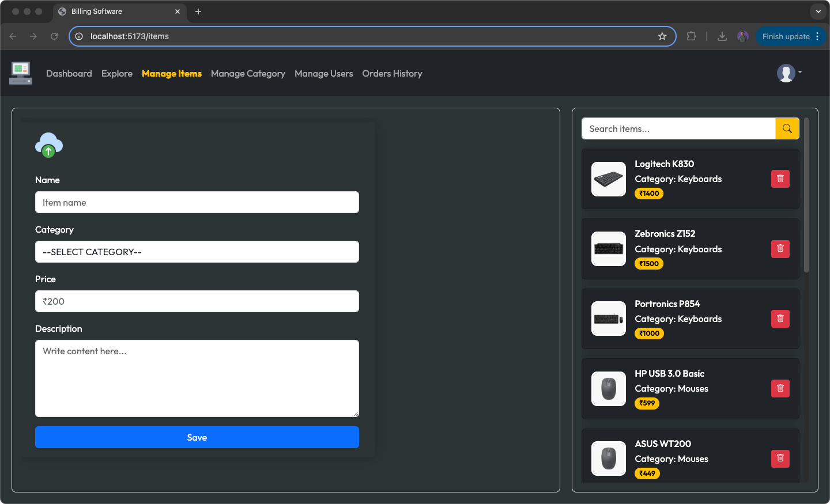Viewport: 830px width, 504px height.
Task: Click the yellow search magnifier button
Action: coord(787,128)
